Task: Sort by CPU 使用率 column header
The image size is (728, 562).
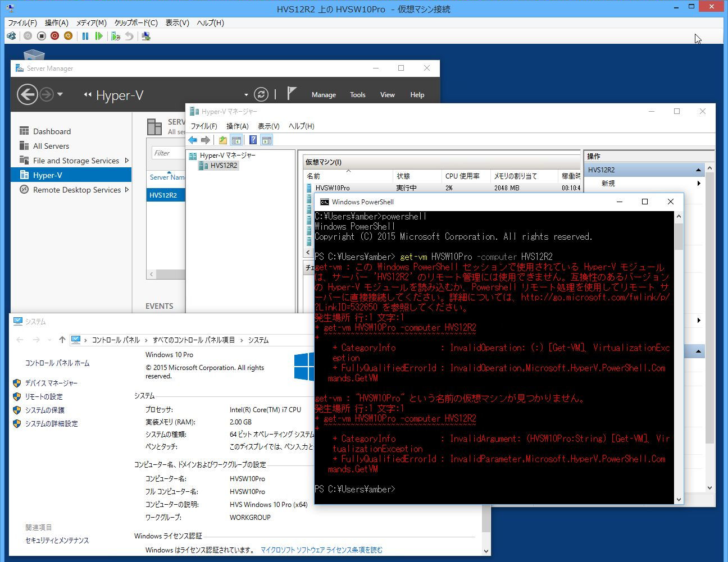Action: click(x=466, y=176)
